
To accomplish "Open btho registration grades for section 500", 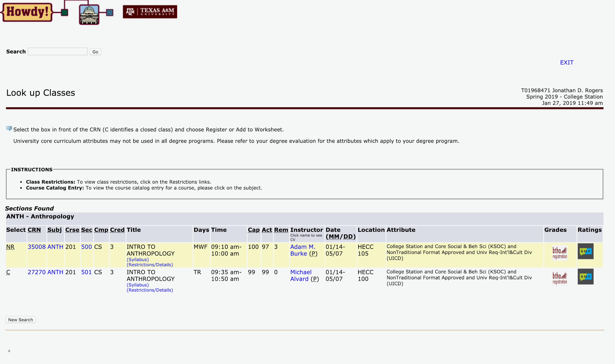I will pos(560,253).
